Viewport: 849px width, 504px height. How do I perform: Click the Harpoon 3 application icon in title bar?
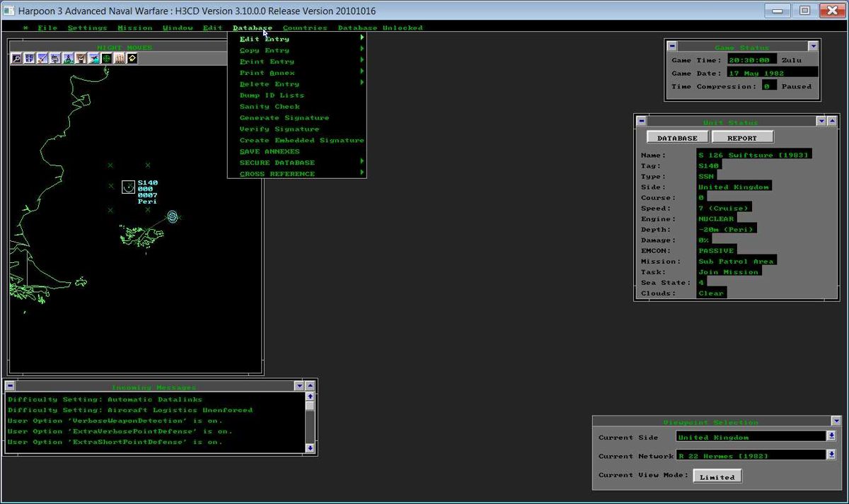click(x=8, y=11)
